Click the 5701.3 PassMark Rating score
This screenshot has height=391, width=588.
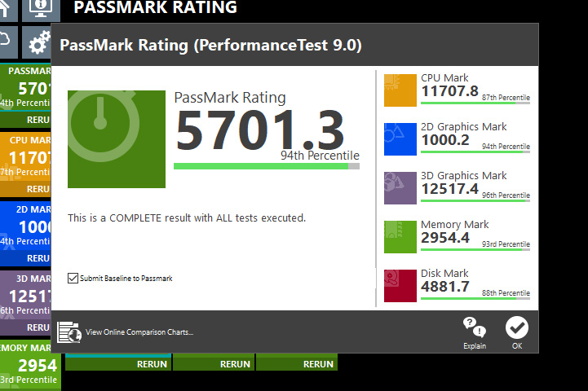click(260, 130)
